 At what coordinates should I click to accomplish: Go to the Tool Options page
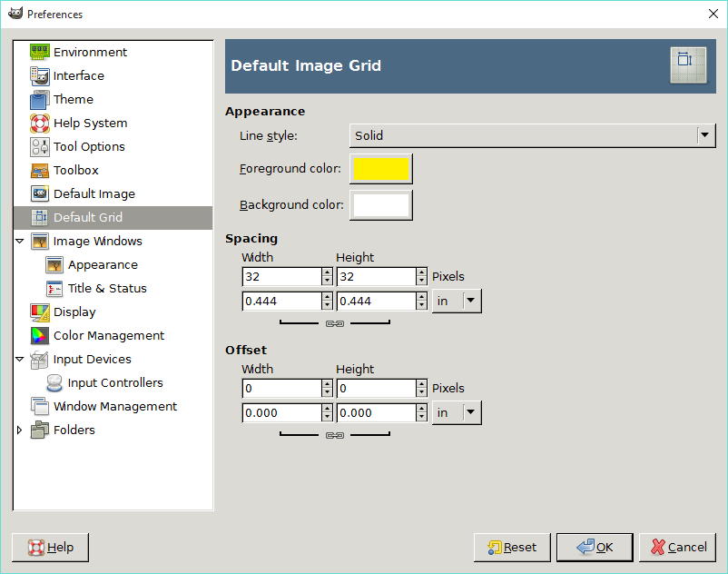89,147
